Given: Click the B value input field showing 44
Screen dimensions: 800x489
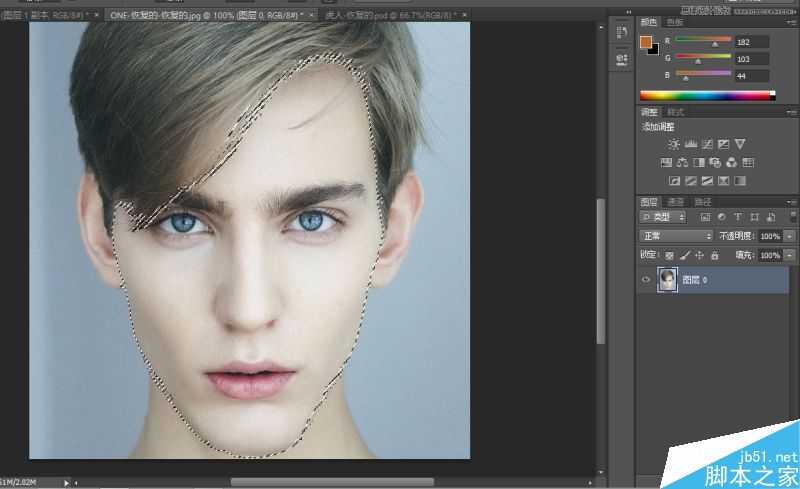Looking at the screenshot, I should point(752,75).
